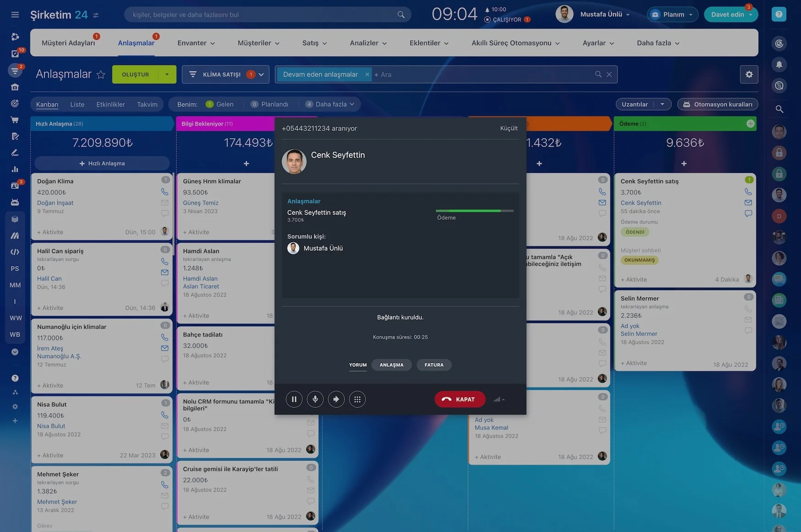
Task: Click the FATURA button in call window
Action: pyautogui.click(x=434, y=365)
